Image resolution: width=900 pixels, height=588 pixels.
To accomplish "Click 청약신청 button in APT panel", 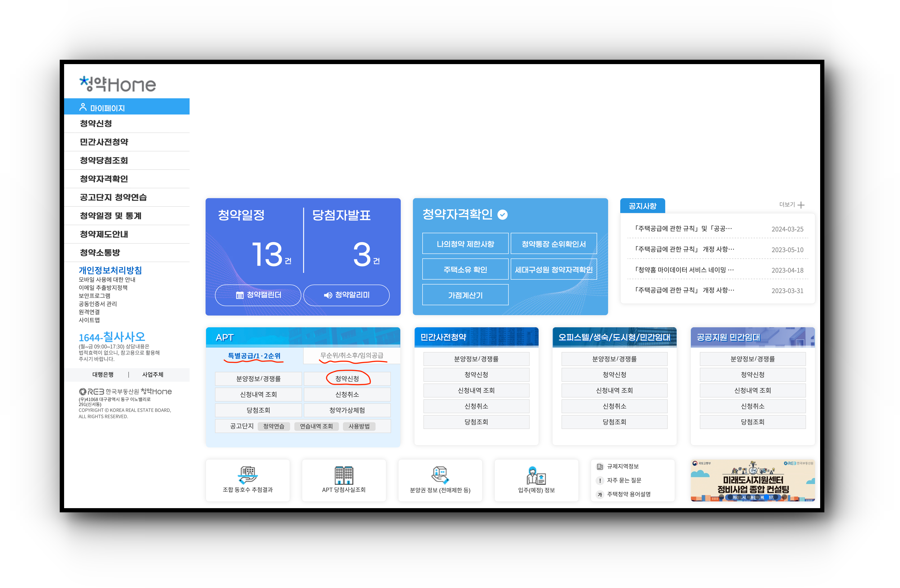I will click(347, 379).
